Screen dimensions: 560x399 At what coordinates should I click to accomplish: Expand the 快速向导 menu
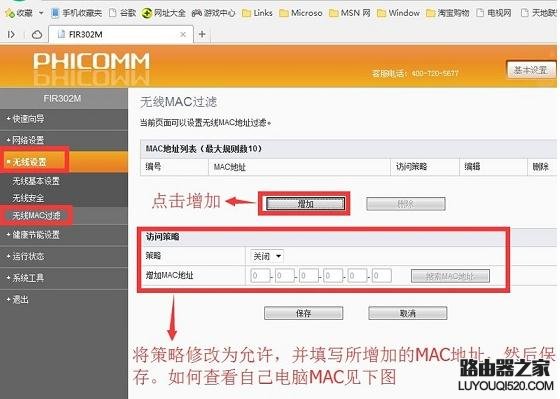[64, 119]
